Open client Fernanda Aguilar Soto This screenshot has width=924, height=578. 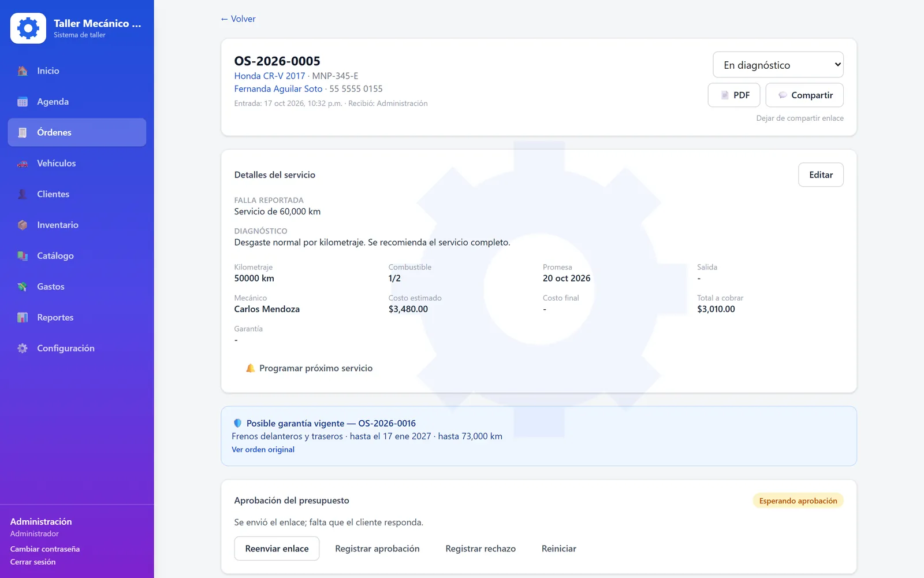coord(278,88)
